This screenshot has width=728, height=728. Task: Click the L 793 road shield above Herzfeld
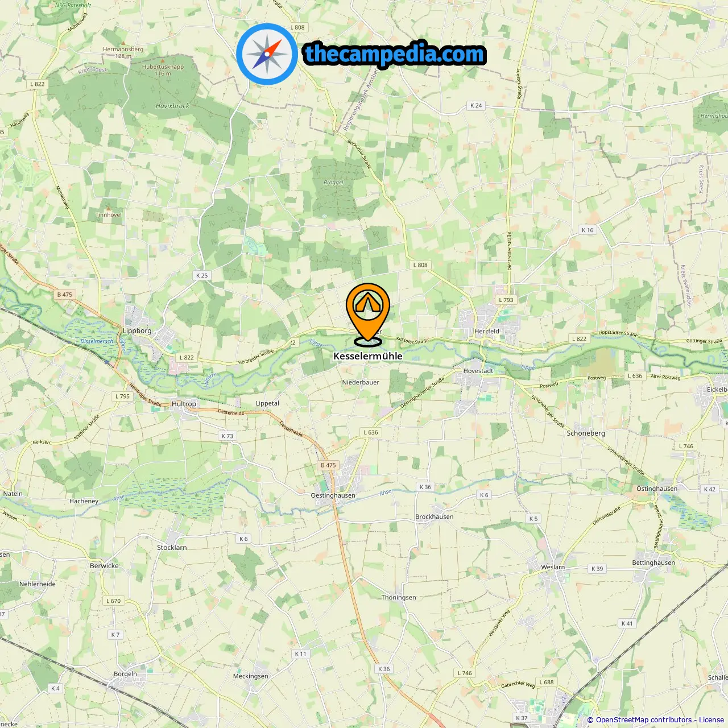pos(506,300)
